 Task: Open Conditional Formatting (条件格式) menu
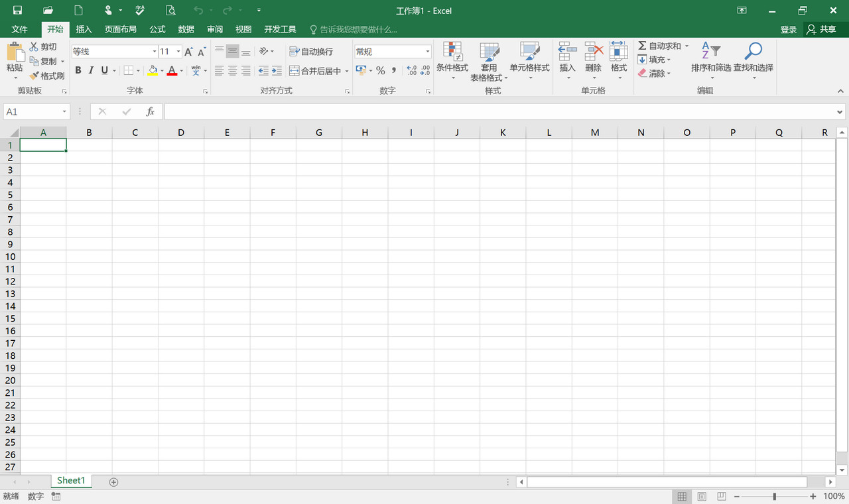click(452, 61)
